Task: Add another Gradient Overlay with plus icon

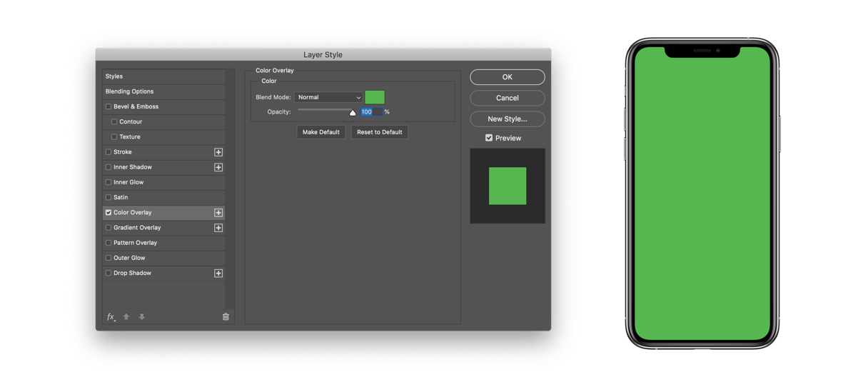Action: (218, 228)
